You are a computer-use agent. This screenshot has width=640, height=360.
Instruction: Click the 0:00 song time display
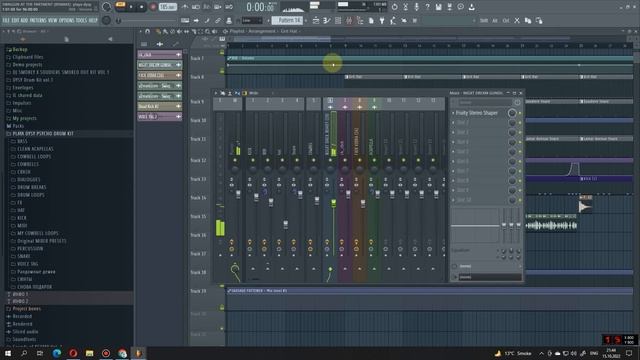coord(260,7)
